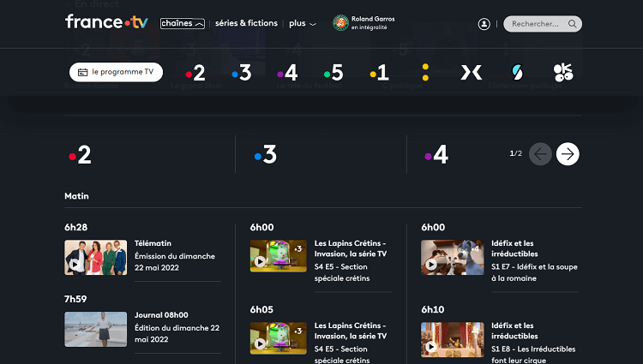This screenshot has height=364, width=643.
Task: Click the search magnifier icon
Action: tap(572, 24)
